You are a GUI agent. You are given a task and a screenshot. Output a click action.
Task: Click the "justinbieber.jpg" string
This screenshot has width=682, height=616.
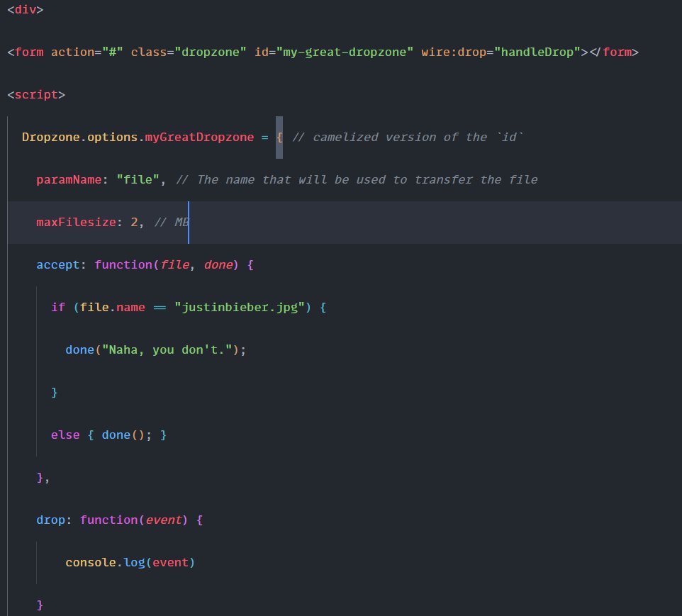[x=239, y=308]
